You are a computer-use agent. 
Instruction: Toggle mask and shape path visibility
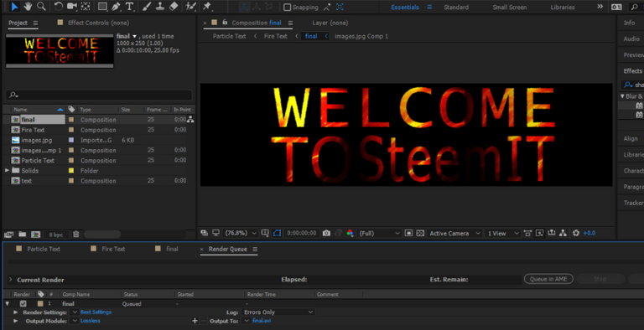tap(278, 233)
